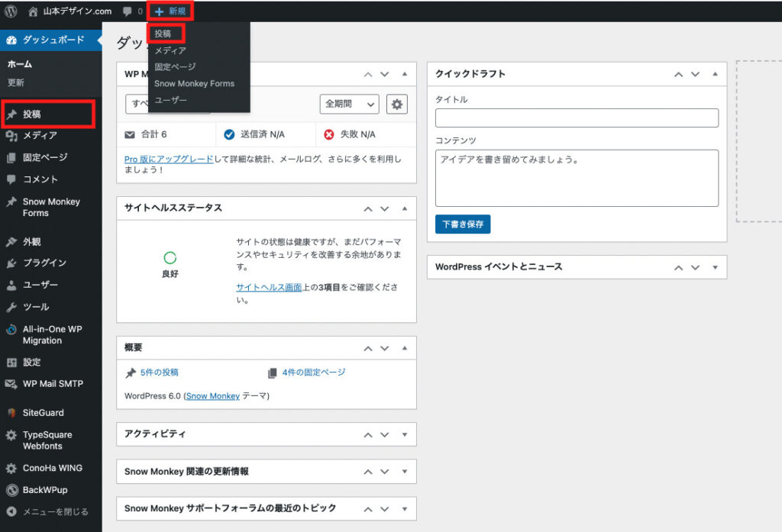Move クイックドラフト panel down
Viewport: 782px width, 532px height.
point(695,74)
